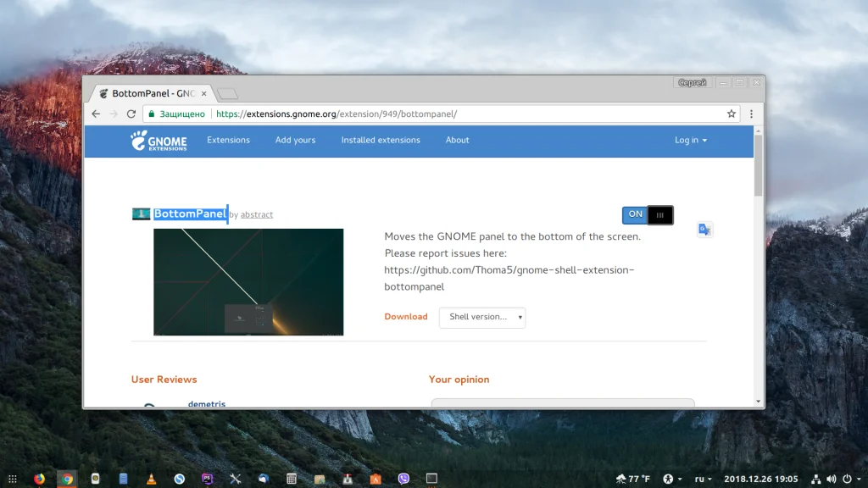Reload the page with the refresh icon
The height and width of the screenshot is (488, 868).
pyautogui.click(x=131, y=114)
